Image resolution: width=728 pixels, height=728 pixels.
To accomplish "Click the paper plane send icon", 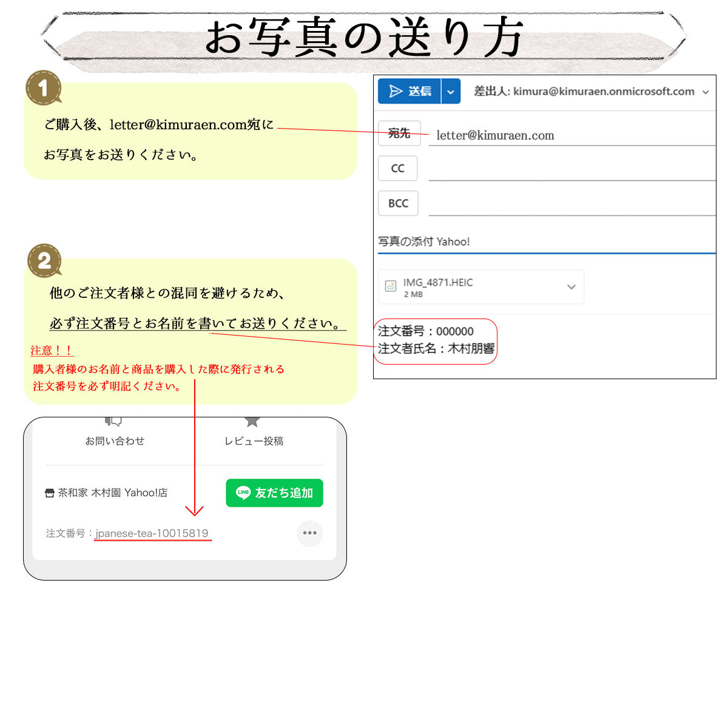I will (396, 92).
